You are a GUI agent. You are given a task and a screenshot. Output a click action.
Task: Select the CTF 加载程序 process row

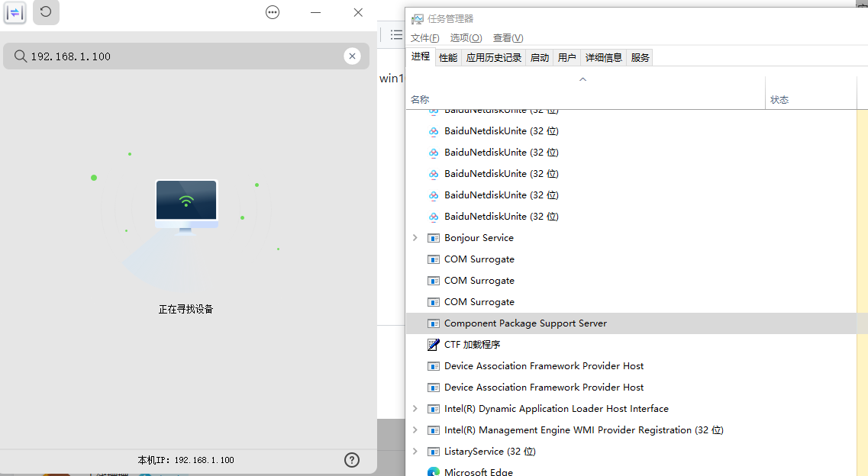[x=631, y=345]
